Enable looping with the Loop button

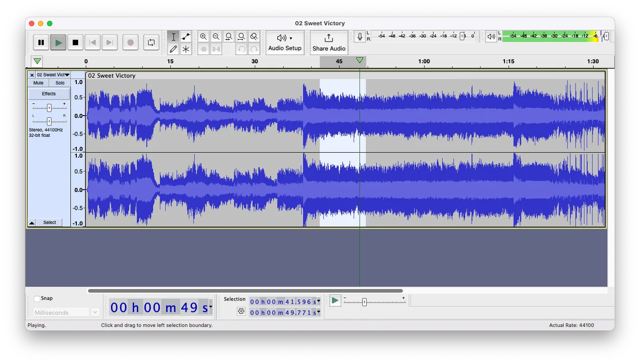click(151, 42)
